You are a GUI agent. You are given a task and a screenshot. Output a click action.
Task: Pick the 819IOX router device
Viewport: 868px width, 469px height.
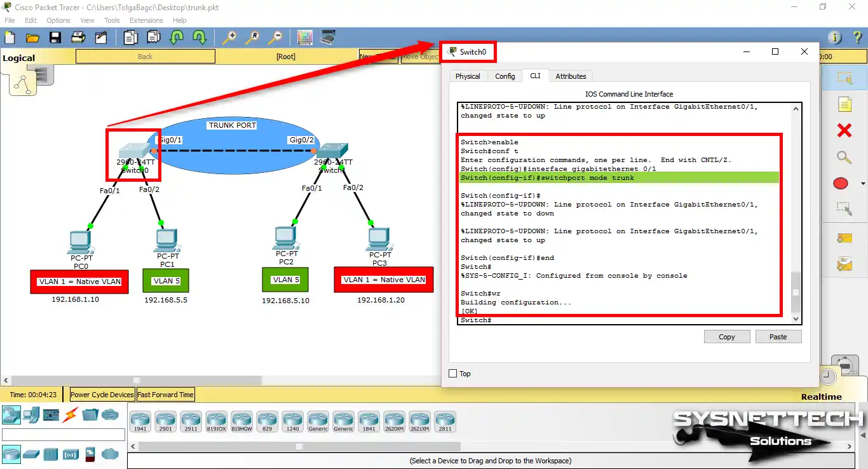216,422
